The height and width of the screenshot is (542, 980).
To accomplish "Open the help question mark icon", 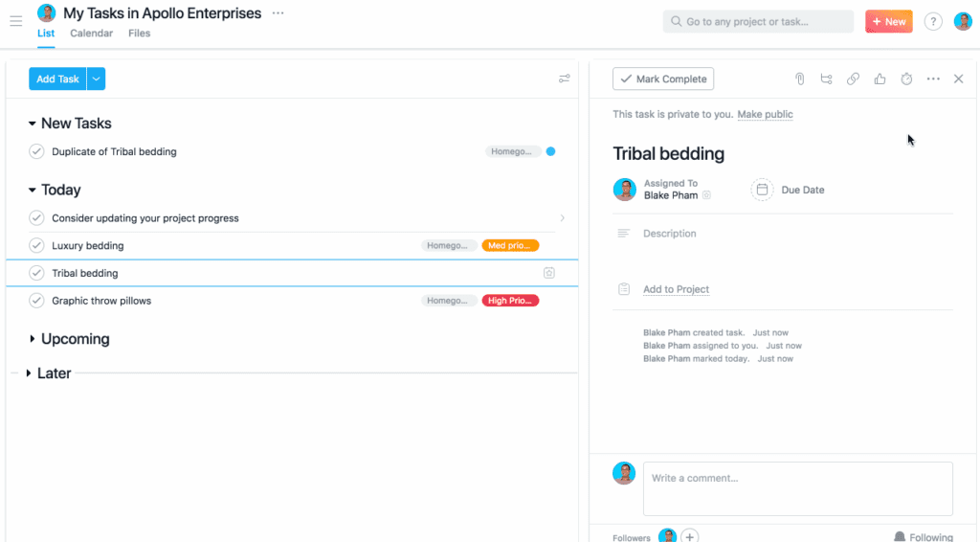I will coord(932,22).
